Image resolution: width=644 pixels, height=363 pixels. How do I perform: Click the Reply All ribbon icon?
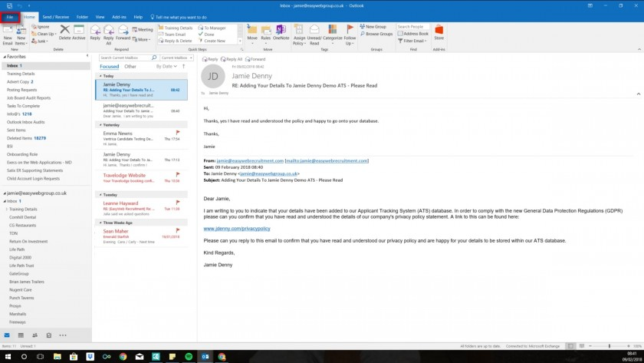(x=109, y=30)
